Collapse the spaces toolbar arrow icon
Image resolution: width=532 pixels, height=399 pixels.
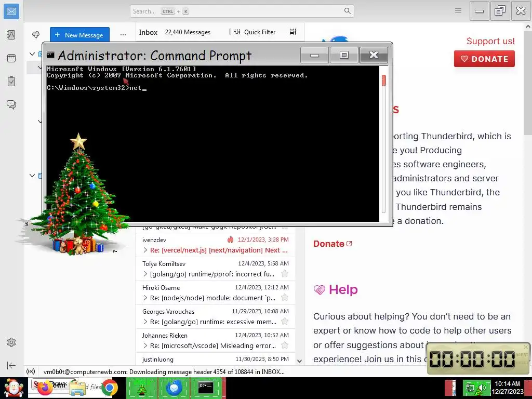(11, 365)
